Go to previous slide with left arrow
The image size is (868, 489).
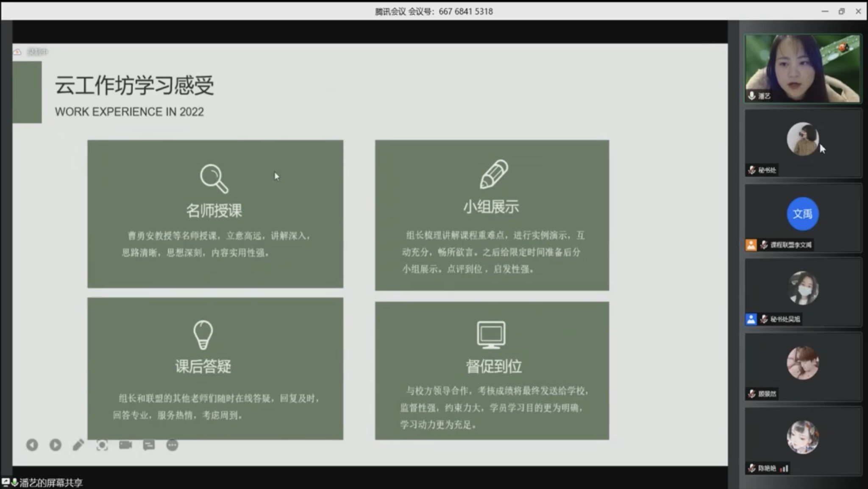tap(32, 445)
